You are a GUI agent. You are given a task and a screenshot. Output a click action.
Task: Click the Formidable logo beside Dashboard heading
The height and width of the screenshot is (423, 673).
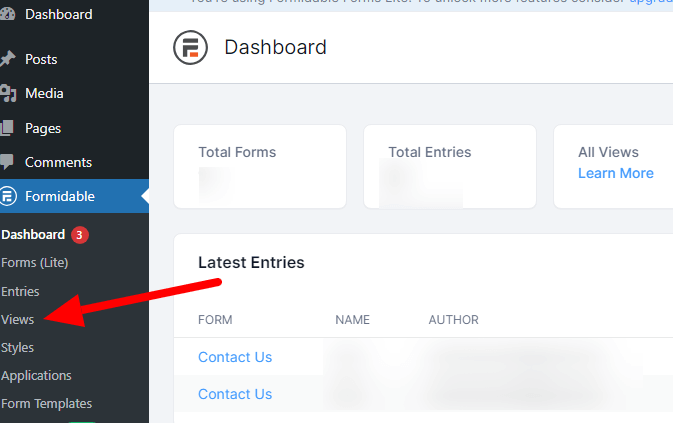(191, 48)
